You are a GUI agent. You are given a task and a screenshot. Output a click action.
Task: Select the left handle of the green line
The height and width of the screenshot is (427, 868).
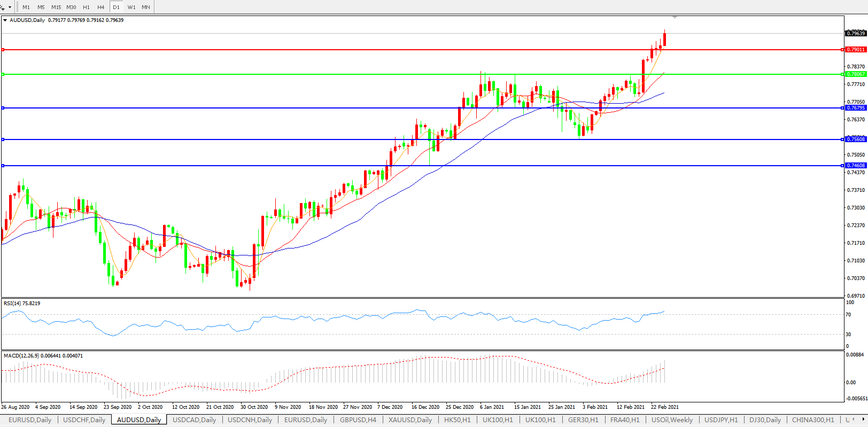click(3, 74)
